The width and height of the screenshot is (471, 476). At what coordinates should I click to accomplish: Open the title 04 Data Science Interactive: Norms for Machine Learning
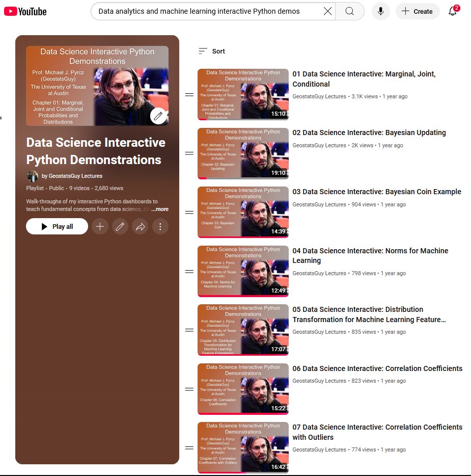click(370, 256)
